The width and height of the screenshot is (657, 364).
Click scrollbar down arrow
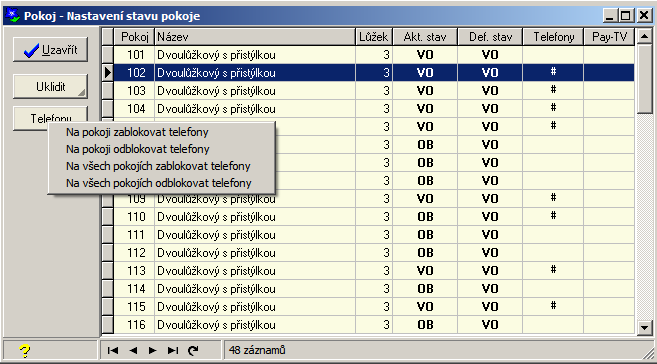tap(644, 327)
